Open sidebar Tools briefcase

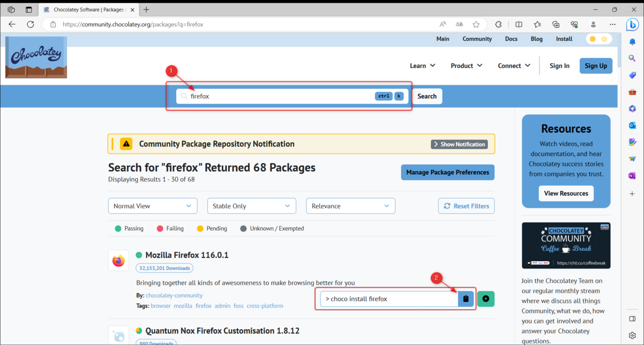(x=632, y=92)
